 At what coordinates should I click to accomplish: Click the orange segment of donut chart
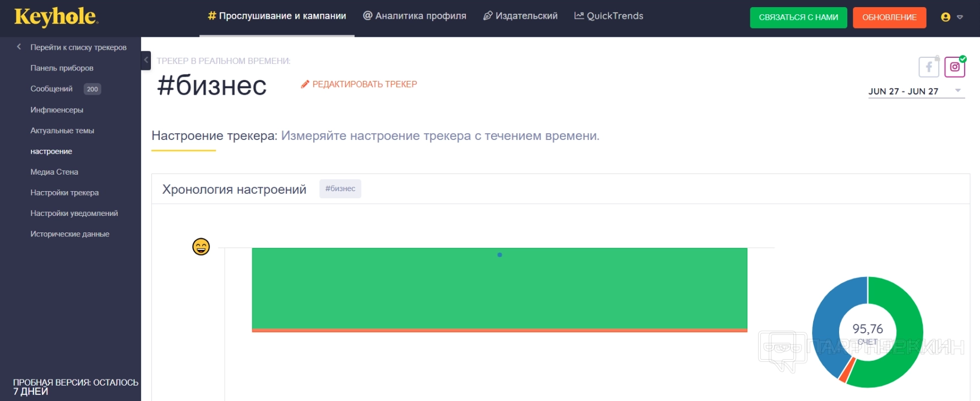pyautogui.click(x=846, y=370)
